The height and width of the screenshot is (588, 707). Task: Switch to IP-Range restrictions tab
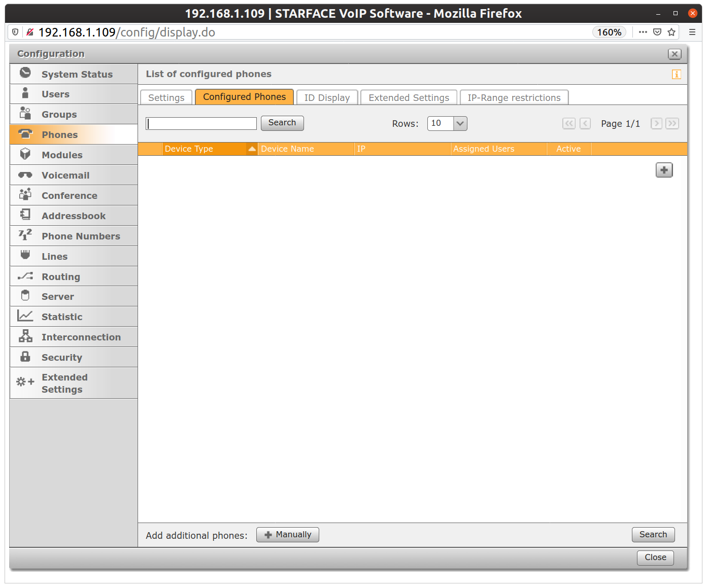click(514, 97)
